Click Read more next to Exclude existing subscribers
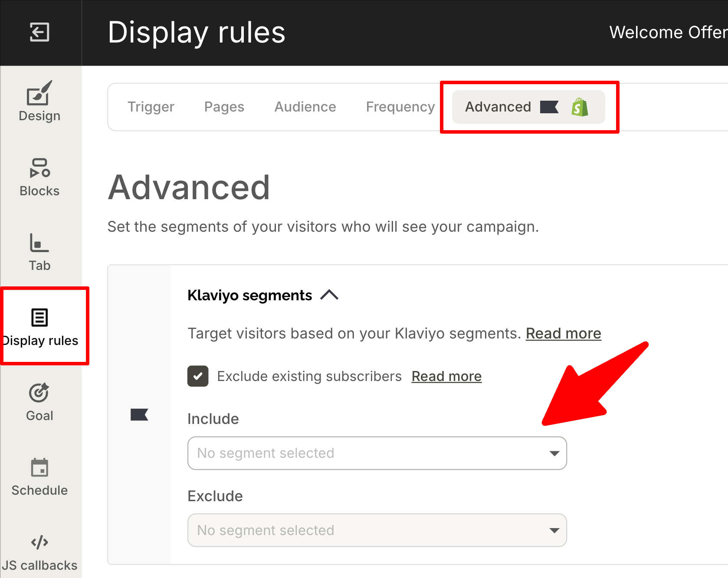 point(446,376)
